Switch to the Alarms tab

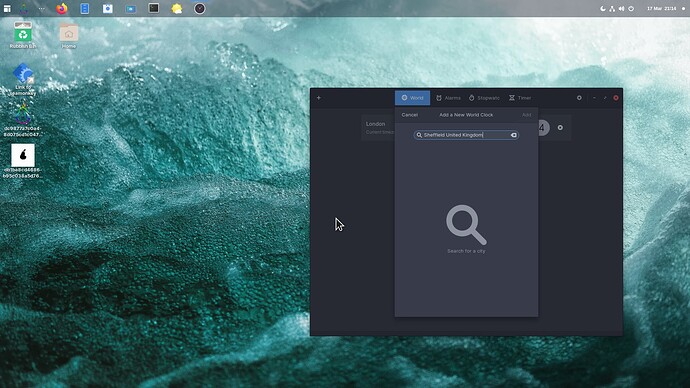pos(448,98)
